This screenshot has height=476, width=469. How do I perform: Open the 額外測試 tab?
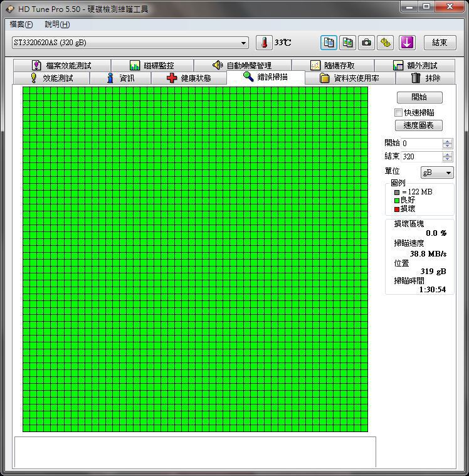(x=415, y=66)
